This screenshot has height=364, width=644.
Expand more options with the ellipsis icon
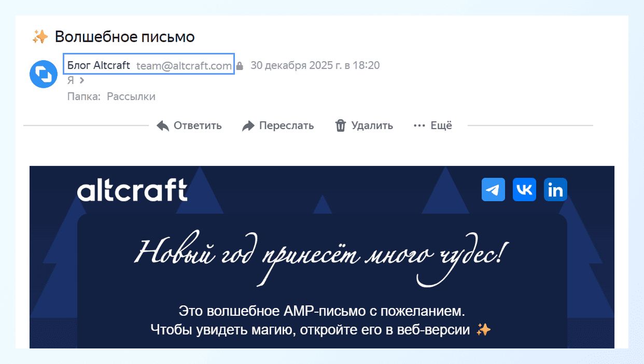418,125
